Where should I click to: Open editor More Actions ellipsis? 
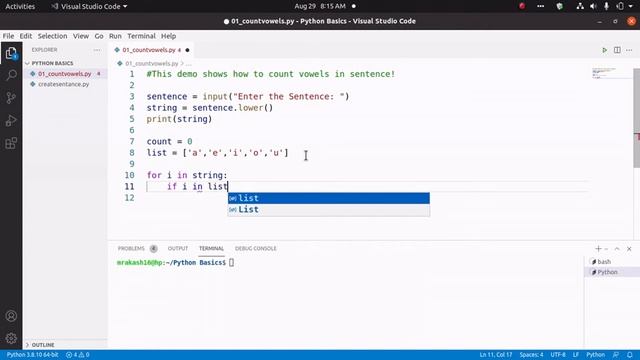click(629, 50)
